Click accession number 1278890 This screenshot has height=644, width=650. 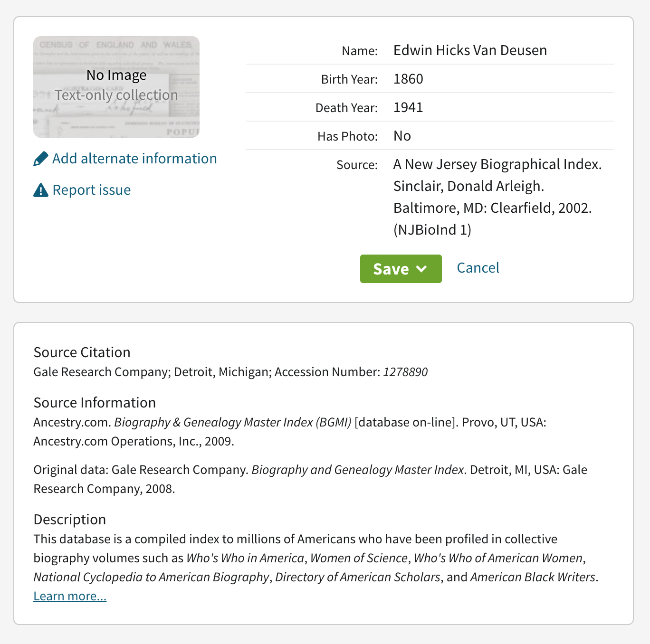pos(405,372)
